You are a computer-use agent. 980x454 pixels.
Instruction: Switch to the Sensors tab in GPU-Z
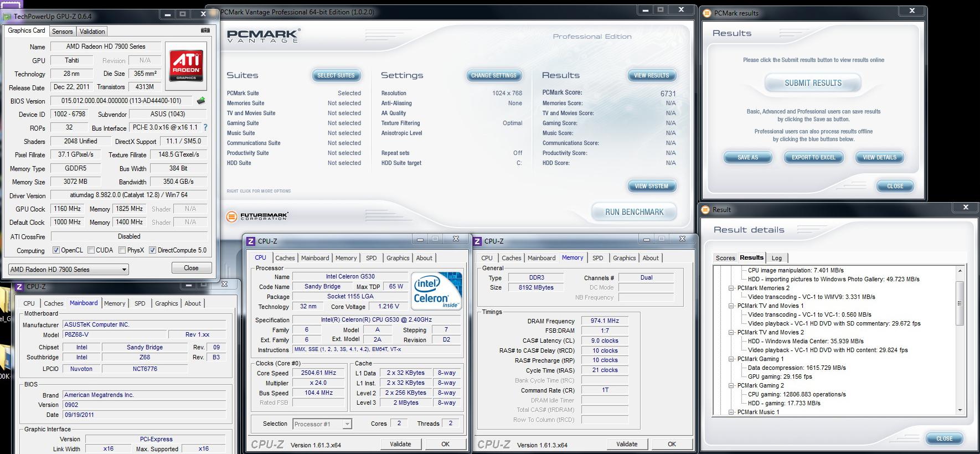pos(63,32)
